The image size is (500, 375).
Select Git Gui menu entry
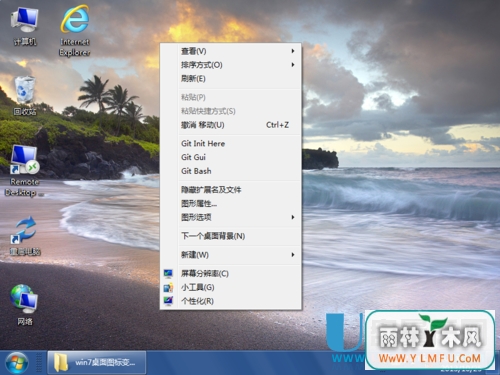pos(231,157)
